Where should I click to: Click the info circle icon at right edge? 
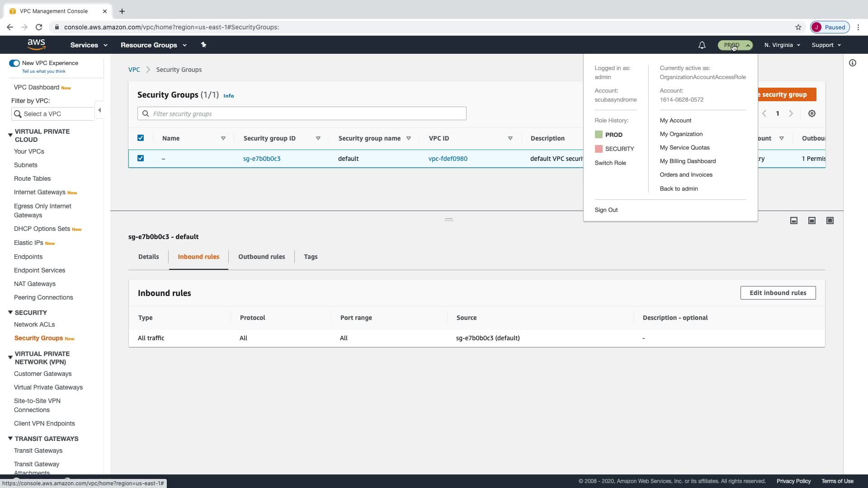[852, 63]
